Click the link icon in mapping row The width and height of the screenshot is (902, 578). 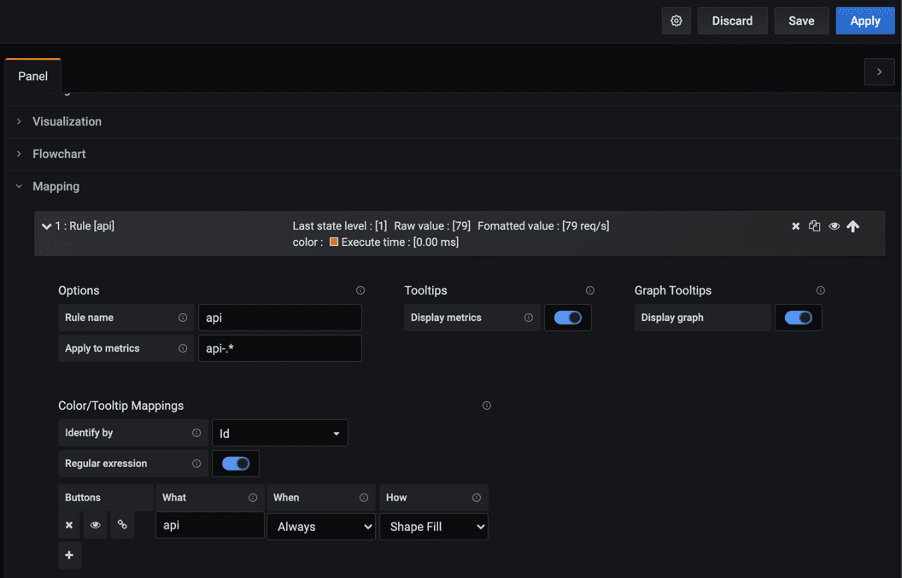tap(122, 525)
